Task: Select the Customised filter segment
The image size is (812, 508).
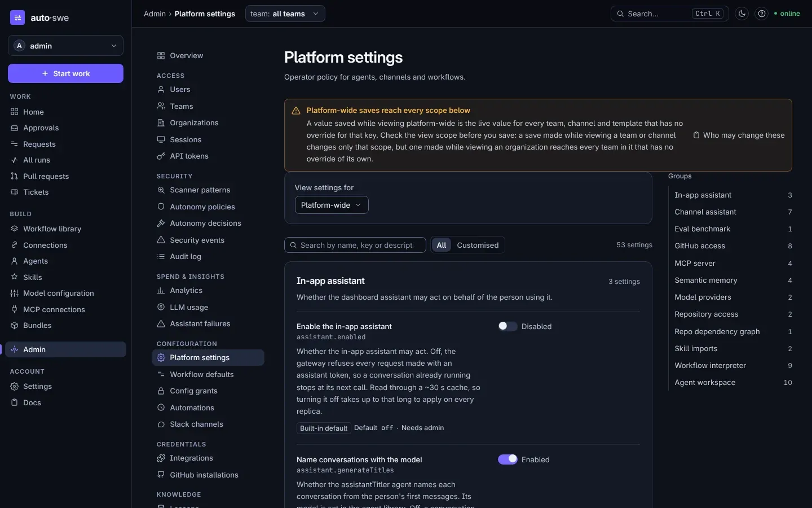Action: point(478,245)
